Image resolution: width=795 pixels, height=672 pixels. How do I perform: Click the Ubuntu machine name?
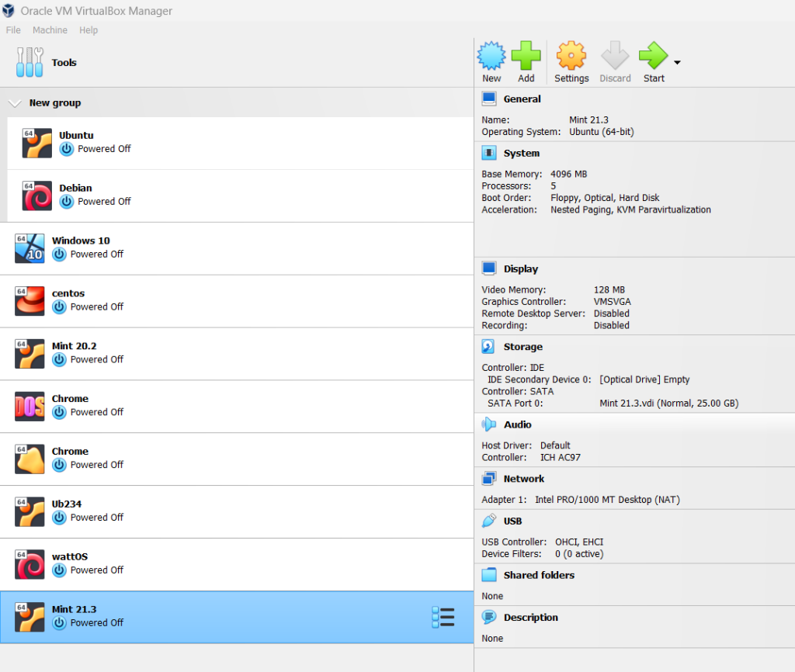[x=76, y=135]
